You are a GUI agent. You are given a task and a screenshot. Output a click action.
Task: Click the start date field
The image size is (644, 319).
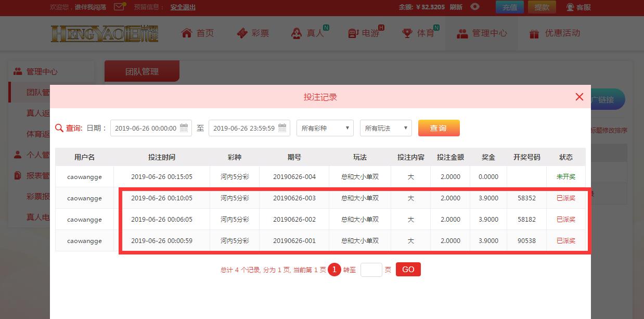point(150,128)
